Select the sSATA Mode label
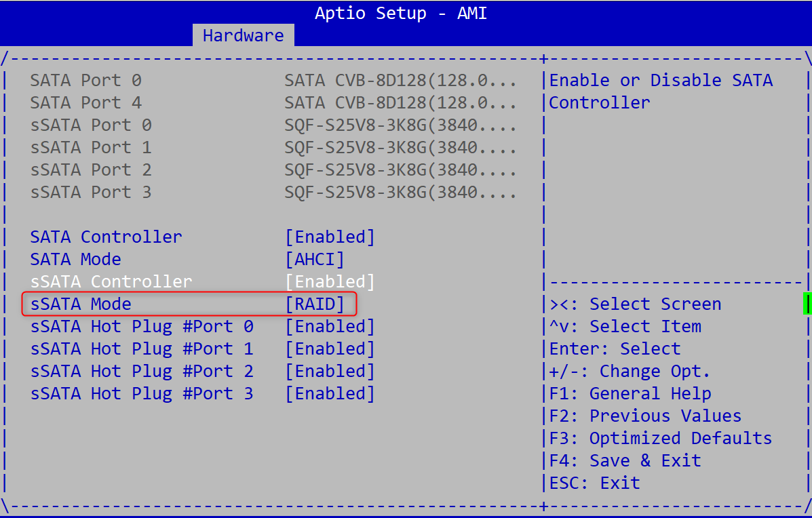812x518 pixels. pos(81,304)
